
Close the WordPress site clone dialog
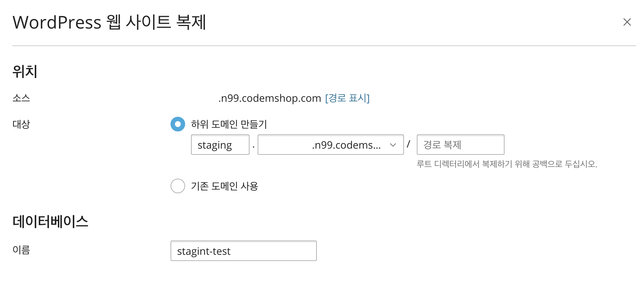(x=627, y=22)
